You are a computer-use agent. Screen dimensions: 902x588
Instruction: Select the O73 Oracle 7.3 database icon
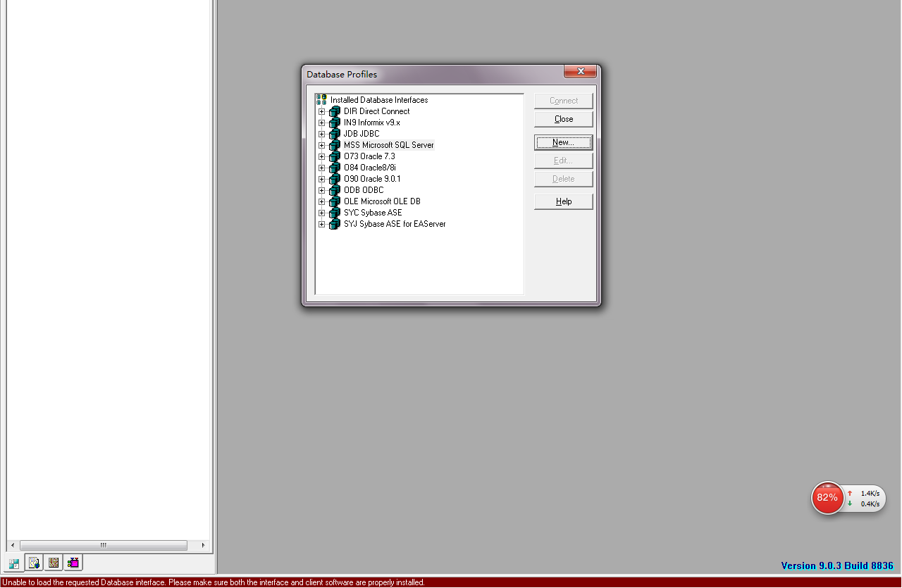(335, 156)
